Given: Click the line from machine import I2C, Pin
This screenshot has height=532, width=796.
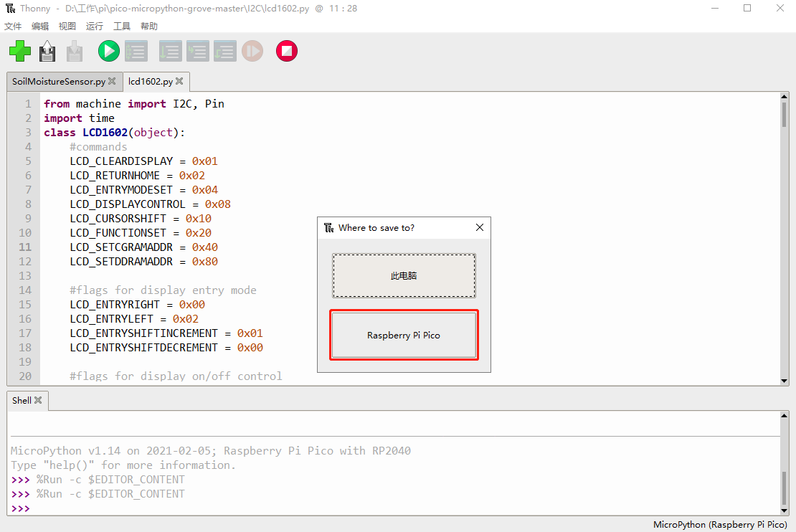Looking at the screenshot, I should click(134, 103).
